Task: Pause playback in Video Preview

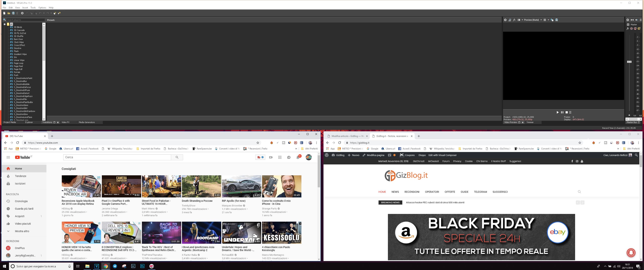Action: point(562,112)
